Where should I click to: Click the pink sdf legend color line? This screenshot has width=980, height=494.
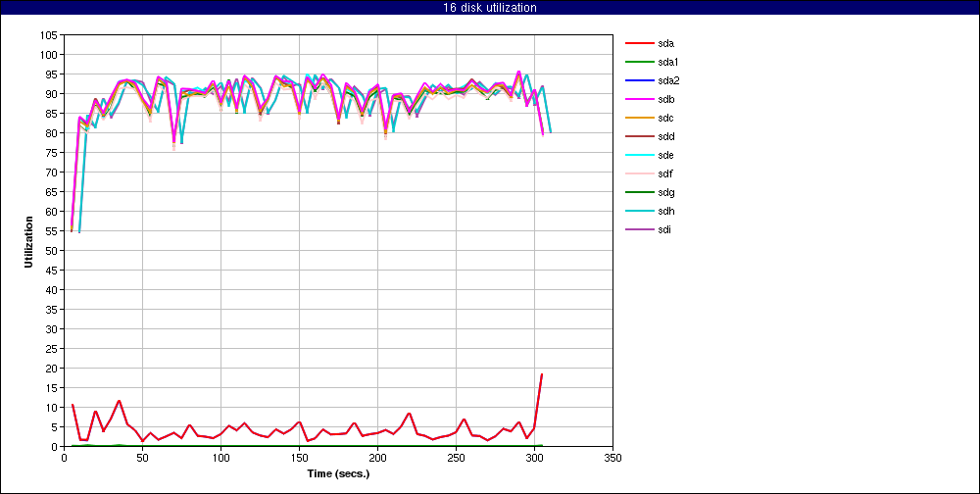[x=639, y=173]
